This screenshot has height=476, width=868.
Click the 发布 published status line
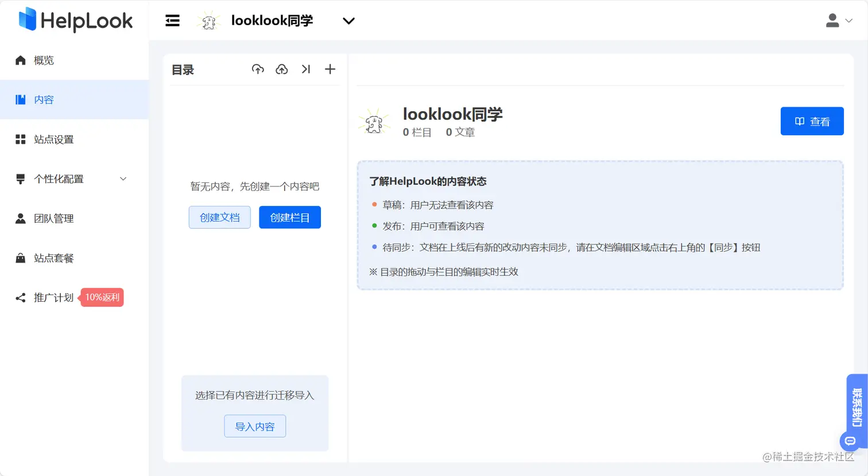[428, 226]
